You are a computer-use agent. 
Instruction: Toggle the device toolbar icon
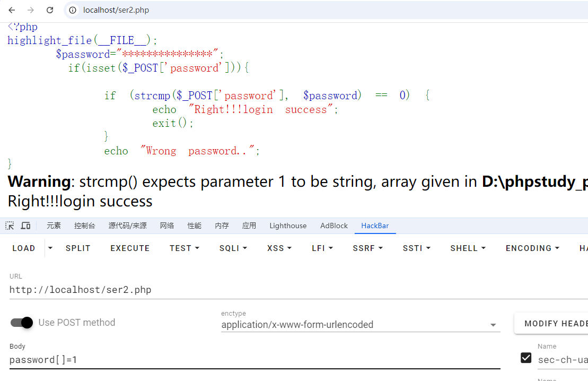(25, 226)
